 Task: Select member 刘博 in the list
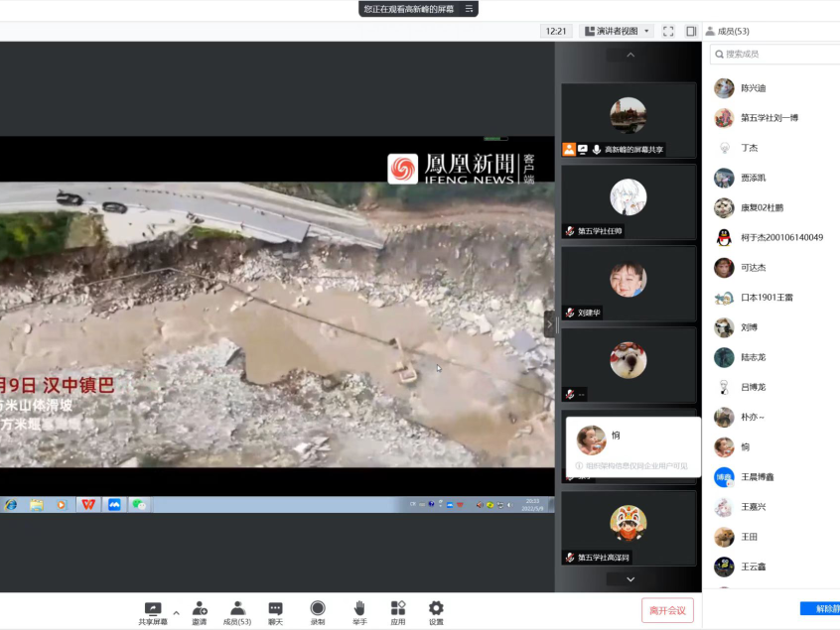coord(771,327)
